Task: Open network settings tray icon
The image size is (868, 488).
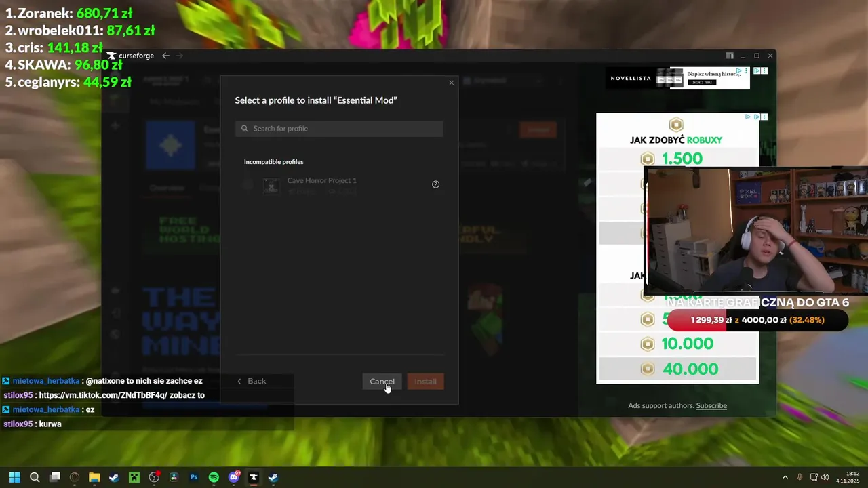Action: [814, 477]
